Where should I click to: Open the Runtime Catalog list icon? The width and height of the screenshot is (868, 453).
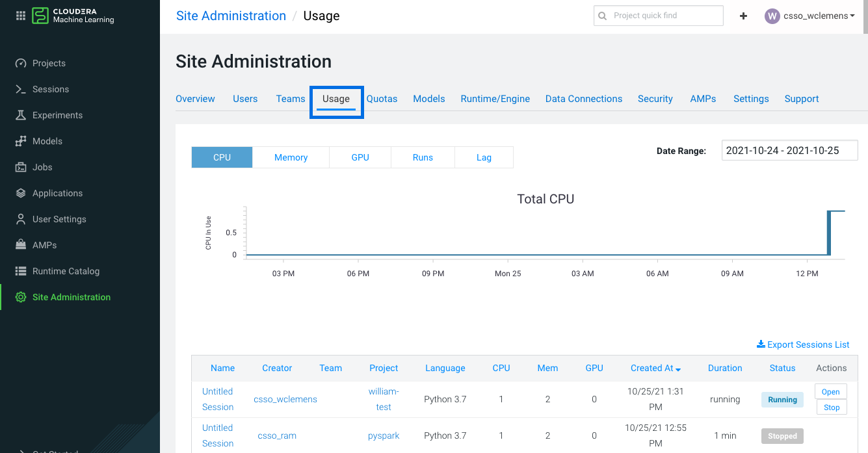(x=21, y=271)
